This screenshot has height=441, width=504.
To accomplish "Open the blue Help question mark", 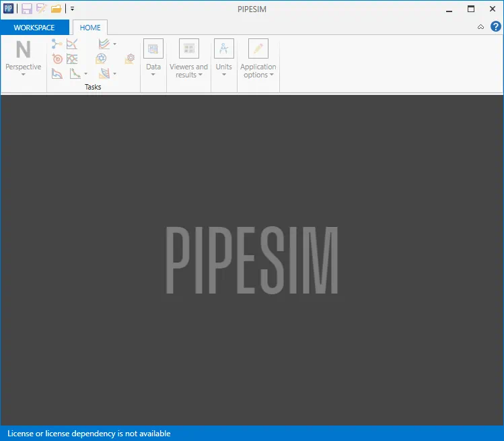I will (496, 26).
